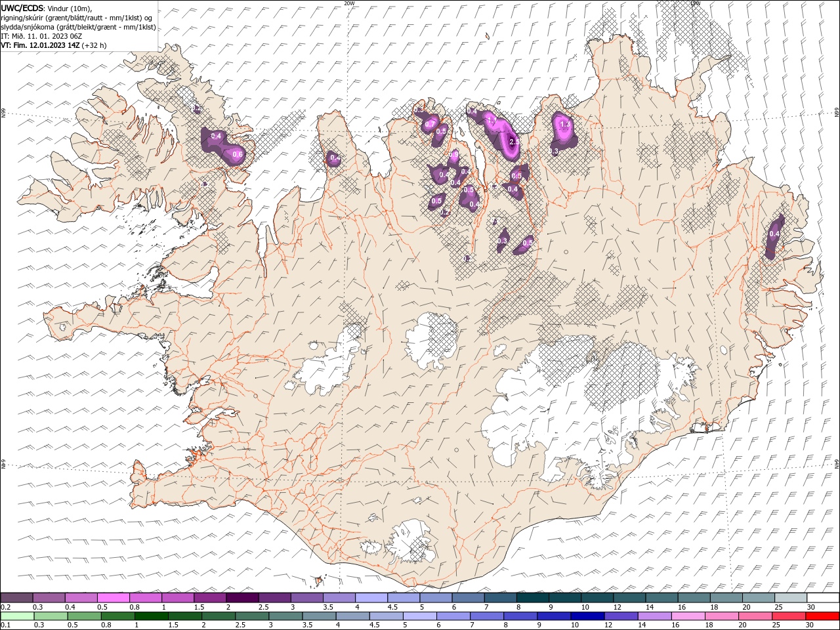840x630 pixels.
Task: Pick lower legend swatch between 3 and 3.5
Action: point(285,616)
